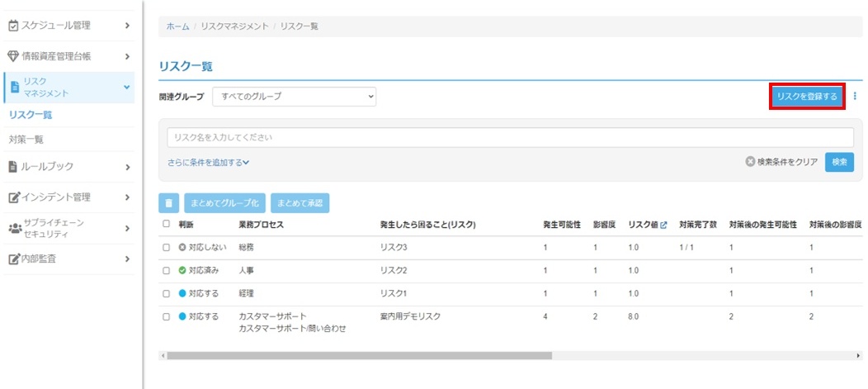Click the 検索 button
This screenshot has width=868, height=389.
click(839, 162)
